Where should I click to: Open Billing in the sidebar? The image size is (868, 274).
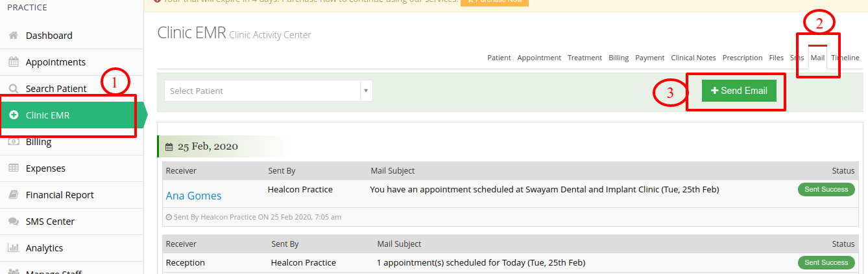(38, 142)
